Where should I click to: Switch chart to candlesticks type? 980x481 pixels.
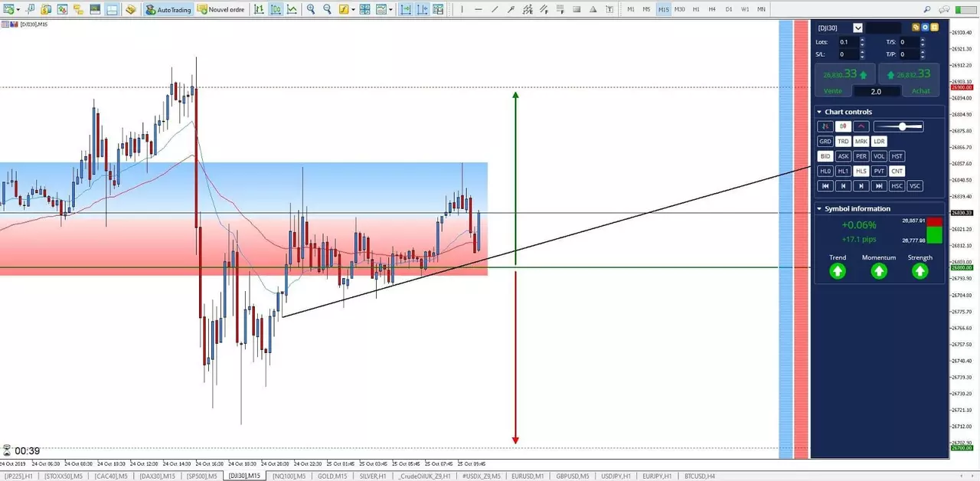point(276,9)
